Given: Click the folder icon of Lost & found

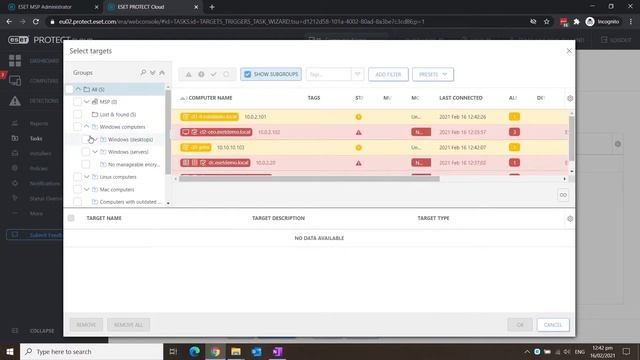Looking at the screenshot, I should 95,114.
